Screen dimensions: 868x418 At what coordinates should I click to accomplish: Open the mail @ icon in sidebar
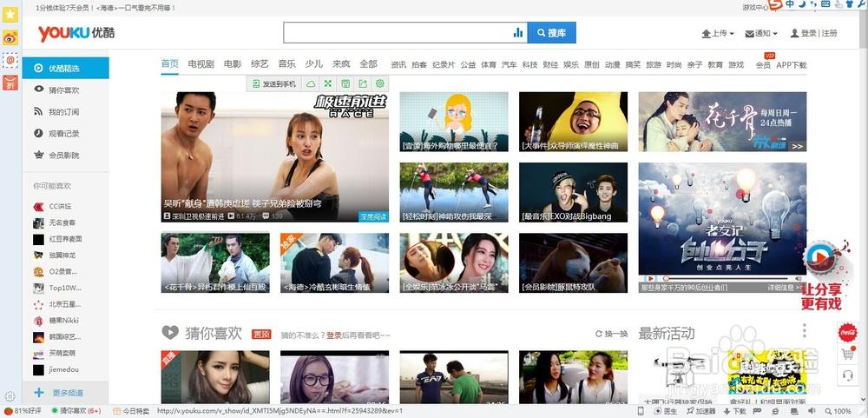tap(10, 60)
